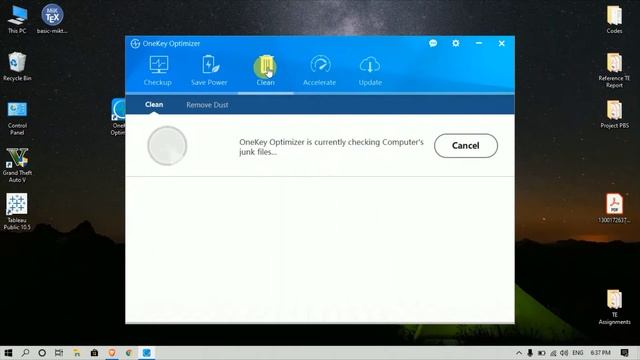Screen dimensions: 640x360
Task: Open Cortana circle on taskbar
Action: point(42,353)
